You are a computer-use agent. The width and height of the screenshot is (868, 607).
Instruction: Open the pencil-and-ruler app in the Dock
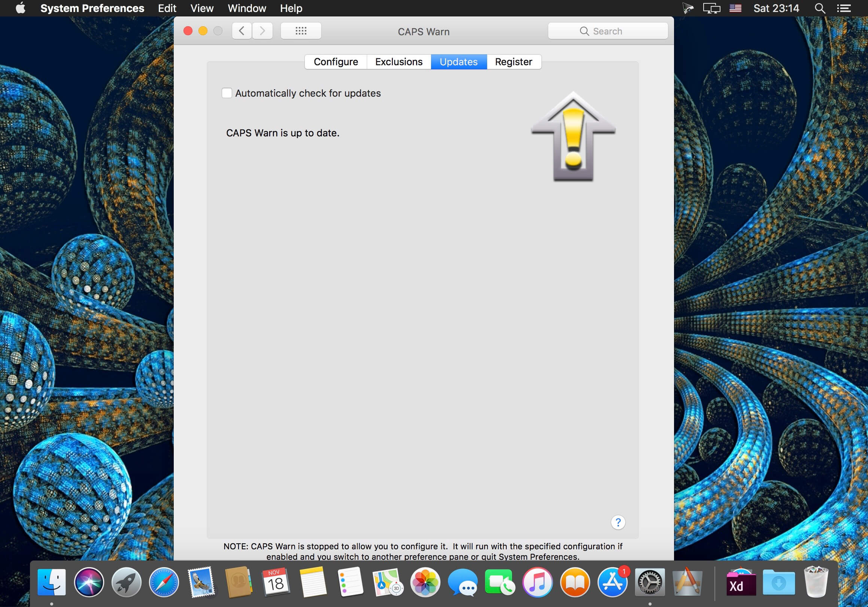pyautogui.click(x=687, y=582)
